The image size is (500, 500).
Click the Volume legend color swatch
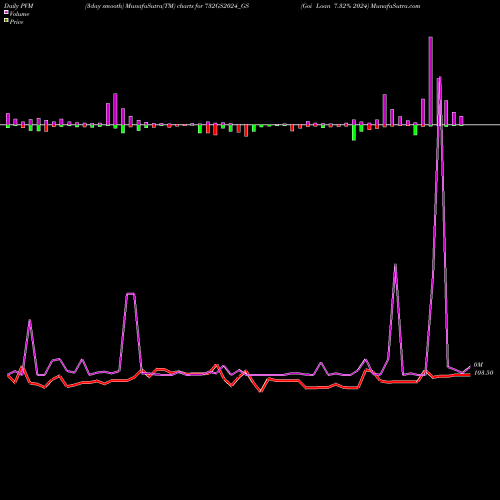(6, 13)
